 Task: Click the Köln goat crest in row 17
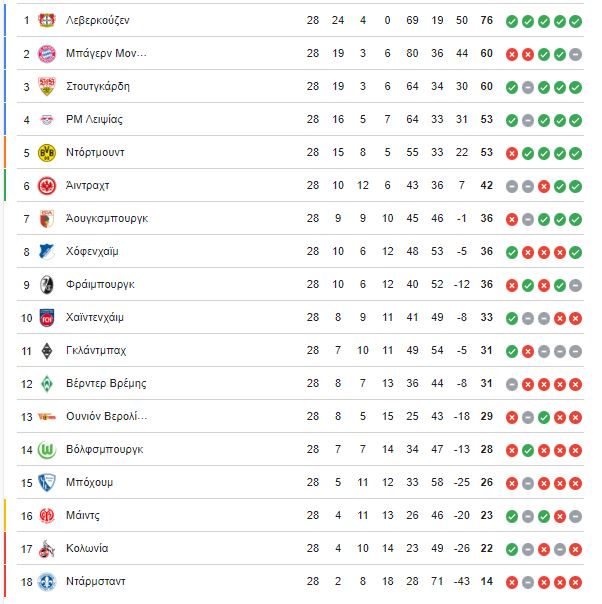tap(47, 549)
